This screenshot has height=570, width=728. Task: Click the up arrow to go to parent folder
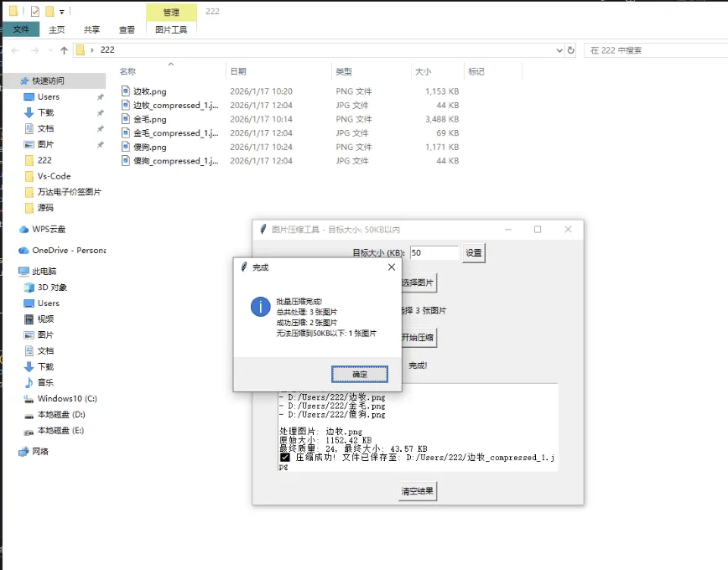point(64,50)
